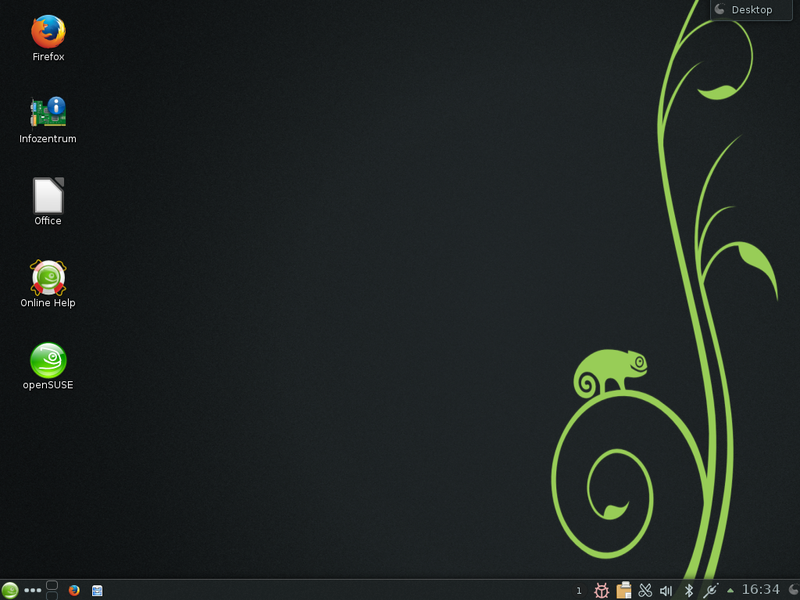
Task: Open the Online Help desktop icon
Action: point(47,278)
